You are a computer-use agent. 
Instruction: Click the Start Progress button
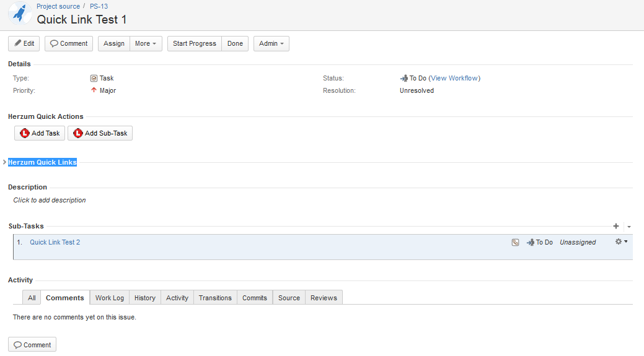[195, 44]
